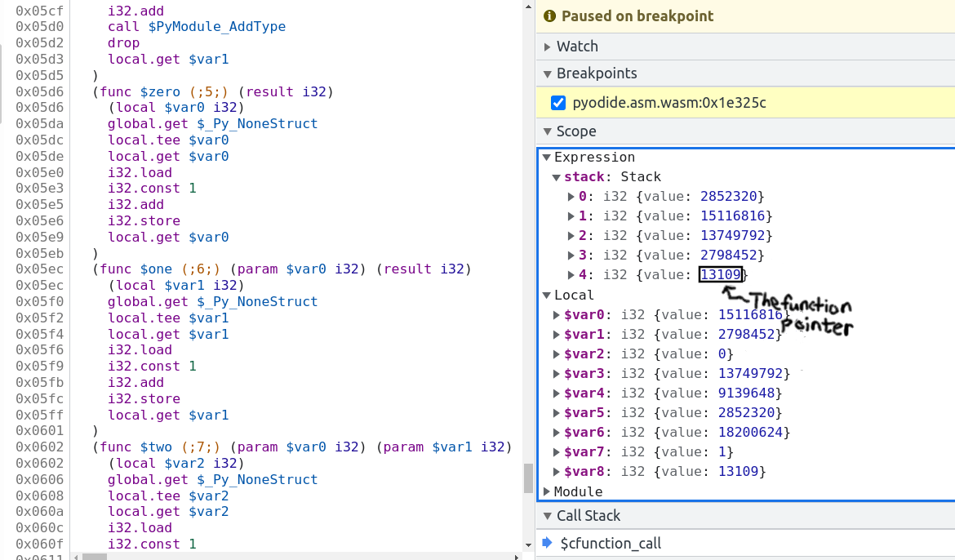The width and height of the screenshot is (955, 560).
Task: Expand local $var4 with value 9139648
Action: [x=556, y=393]
